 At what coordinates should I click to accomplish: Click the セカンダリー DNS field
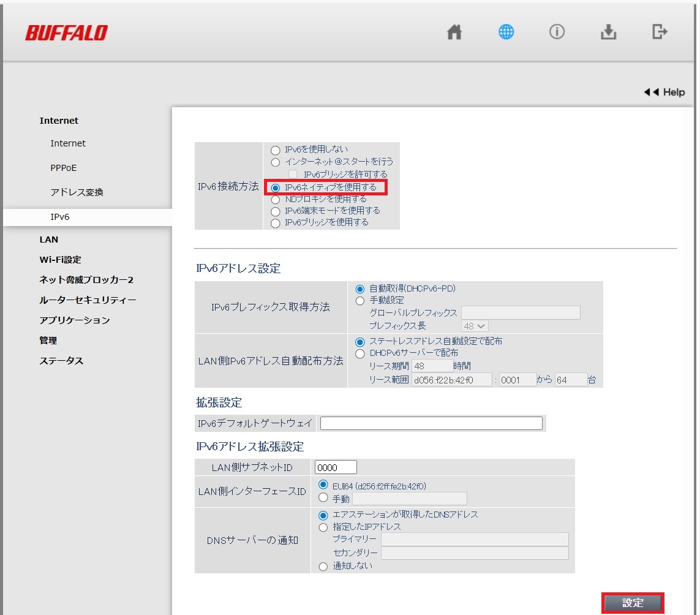pyautogui.click(x=475, y=553)
